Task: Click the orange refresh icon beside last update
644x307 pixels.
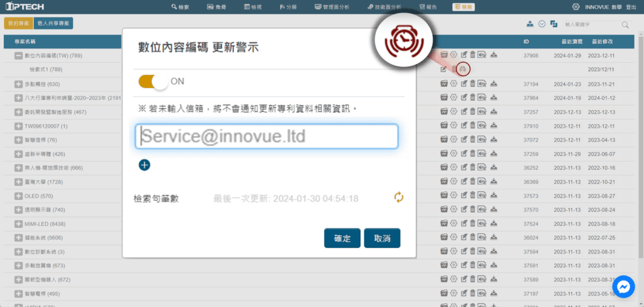Action: coord(398,198)
